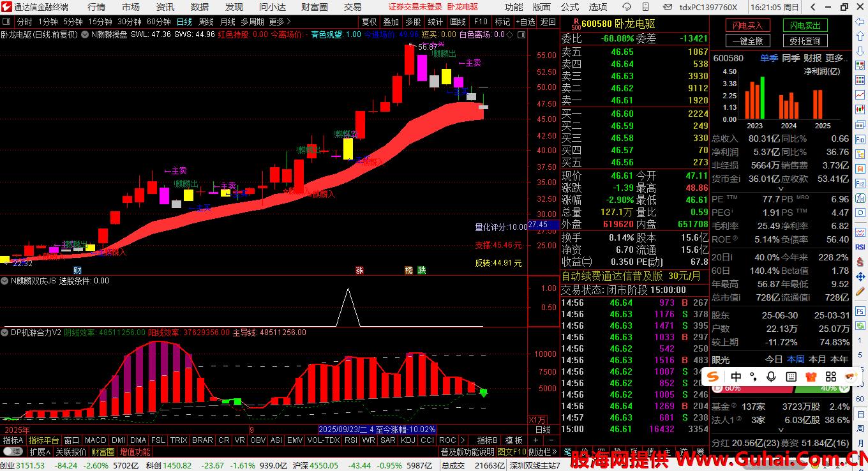Expand the 扩展 panel at bottom

click(40, 452)
